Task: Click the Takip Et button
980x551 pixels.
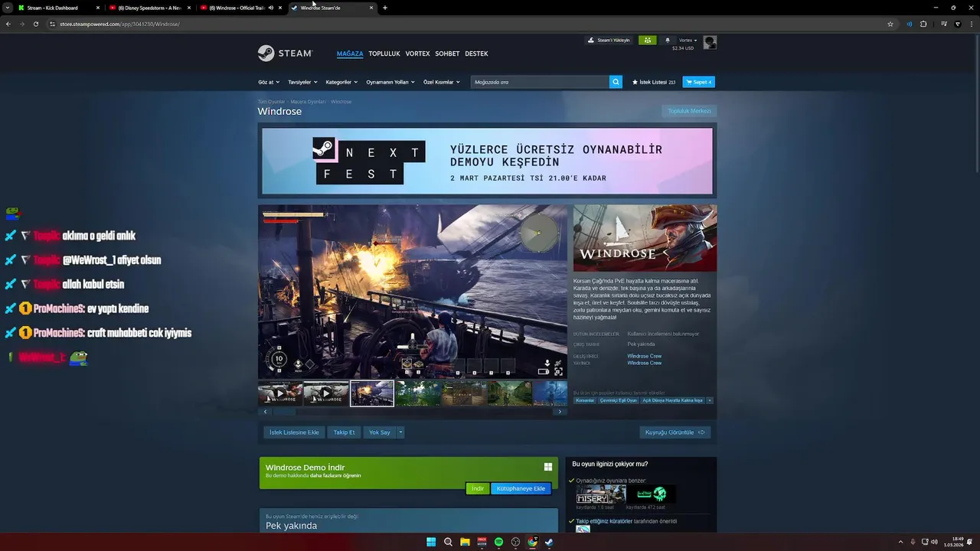Action: (344, 432)
